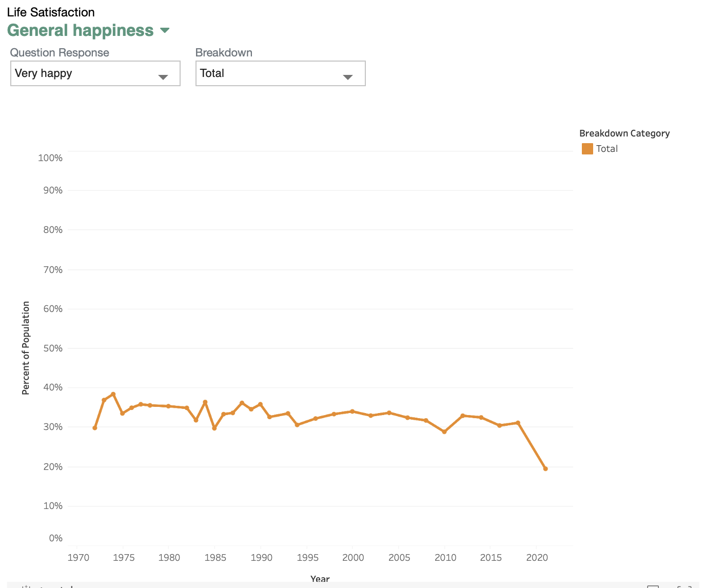Expand the General happiness title caret
The width and height of the screenshot is (705, 588).
tap(165, 30)
